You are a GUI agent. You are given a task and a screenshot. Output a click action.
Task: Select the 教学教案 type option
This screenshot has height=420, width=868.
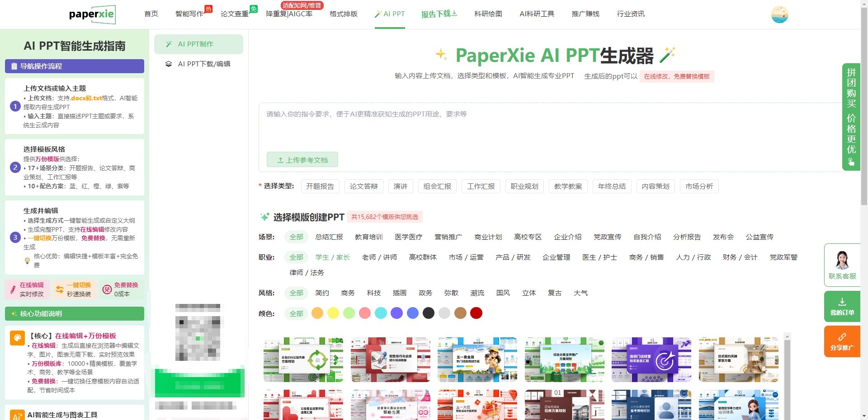(568, 187)
